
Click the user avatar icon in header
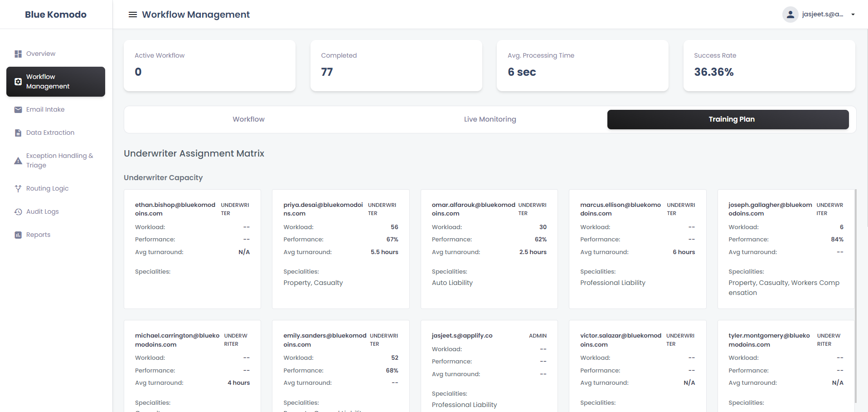790,15
